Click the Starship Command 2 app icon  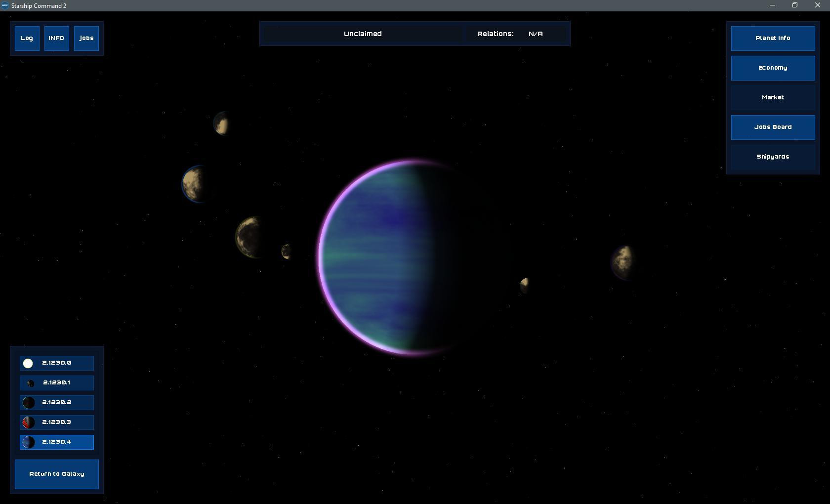click(5, 5)
